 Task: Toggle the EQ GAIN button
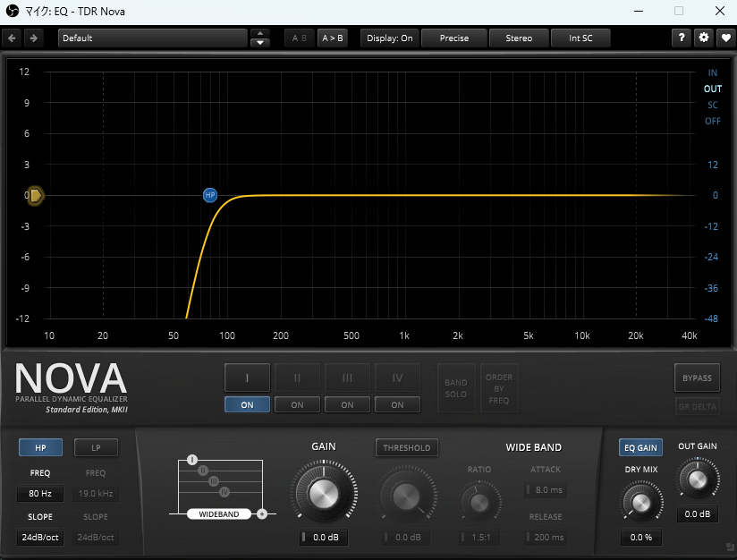coord(640,447)
